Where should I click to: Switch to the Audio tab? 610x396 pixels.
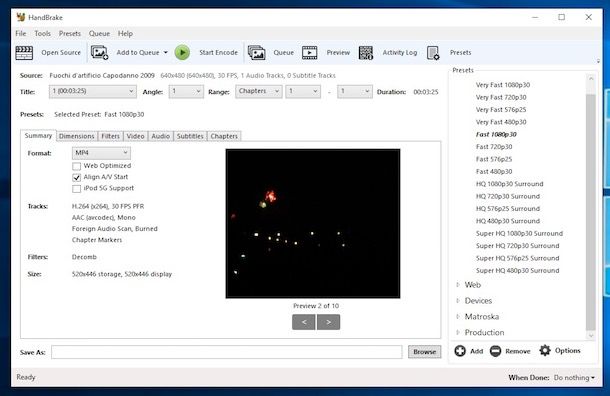point(161,136)
